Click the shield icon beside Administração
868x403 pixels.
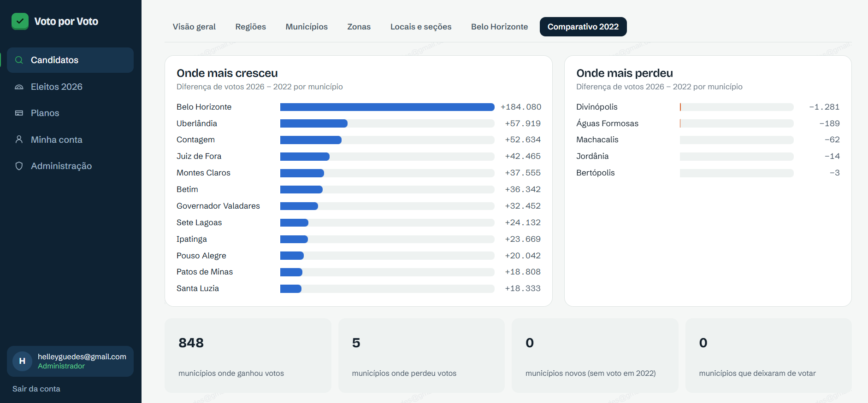click(19, 166)
